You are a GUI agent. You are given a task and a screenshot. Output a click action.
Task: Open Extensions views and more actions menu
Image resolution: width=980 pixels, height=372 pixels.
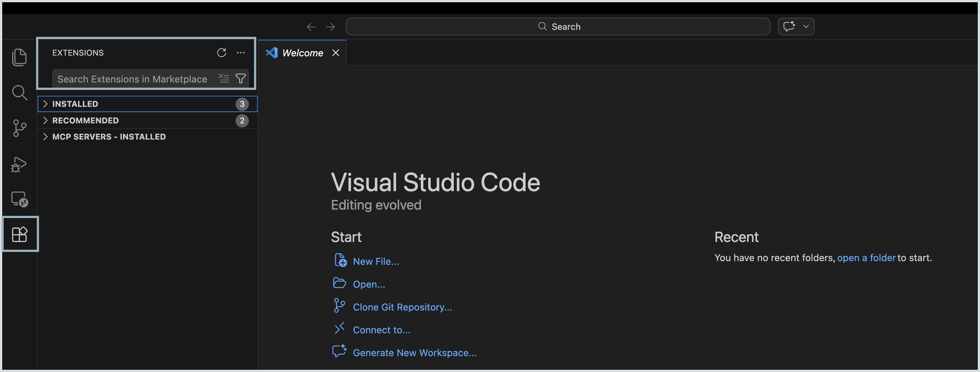241,53
